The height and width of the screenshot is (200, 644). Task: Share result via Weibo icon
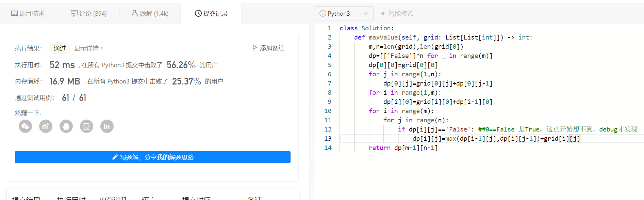(x=46, y=126)
